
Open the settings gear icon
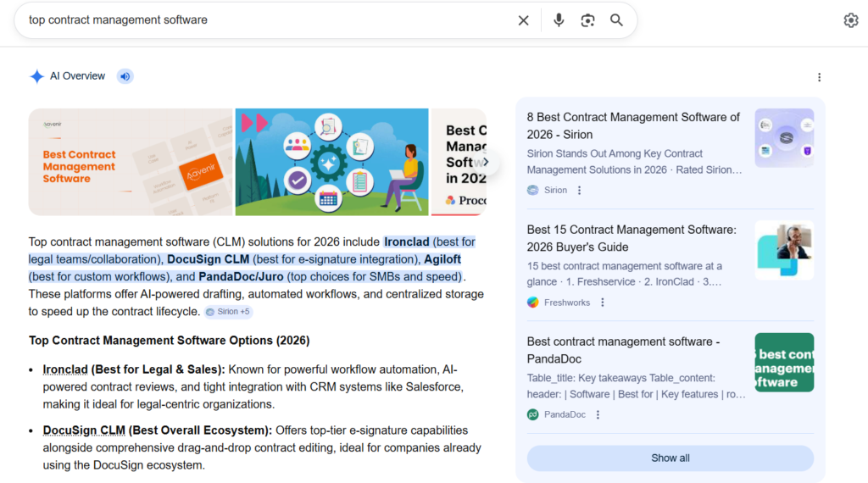tap(851, 20)
